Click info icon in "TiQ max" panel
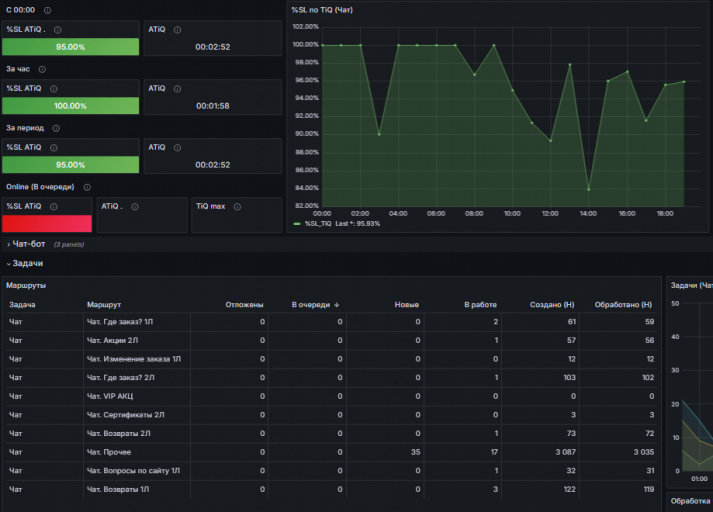713x512 pixels. click(x=236, y=207)
